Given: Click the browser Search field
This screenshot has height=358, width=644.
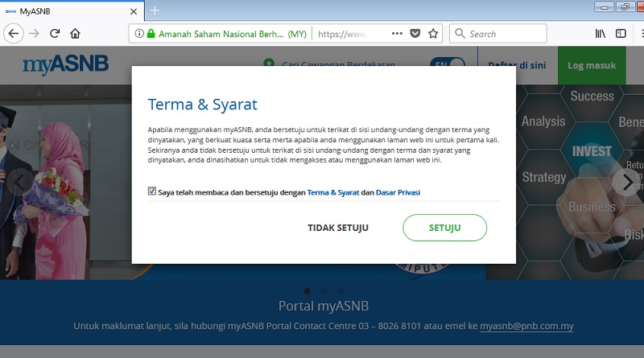Looking at the screenshot, I should click(498, 34).
